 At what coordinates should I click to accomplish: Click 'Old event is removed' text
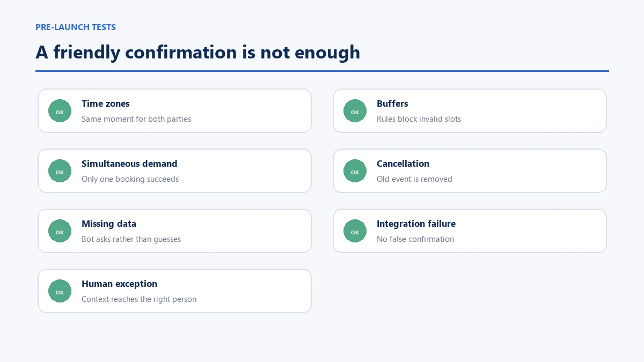pos(414,179)
